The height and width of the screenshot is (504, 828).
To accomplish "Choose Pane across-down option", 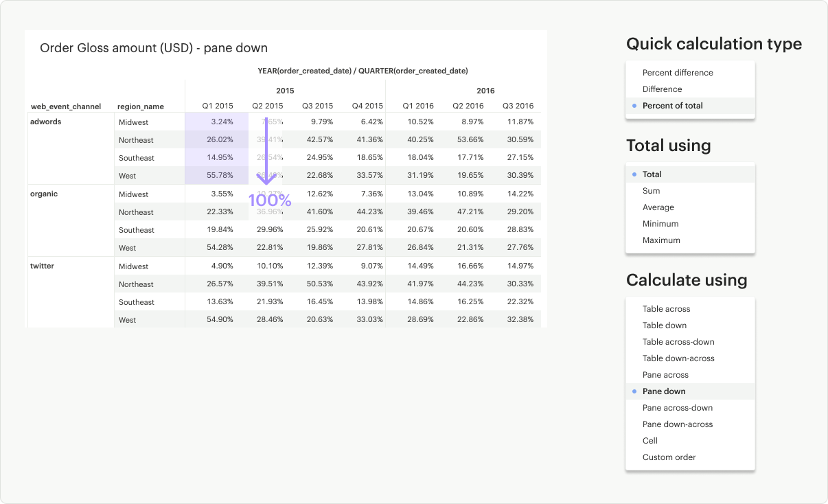I will coord(677,408).
